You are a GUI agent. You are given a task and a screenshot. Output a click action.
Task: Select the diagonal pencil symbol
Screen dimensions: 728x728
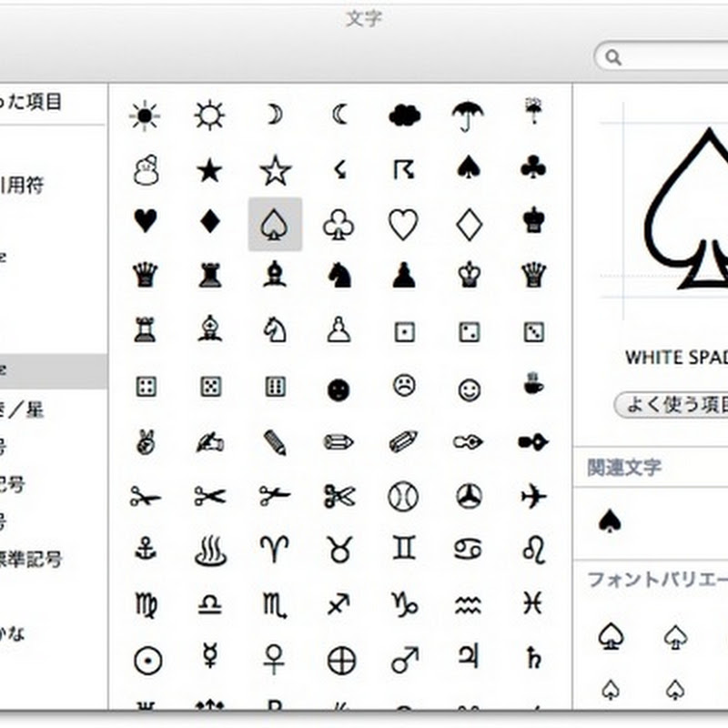pos(275,442)
